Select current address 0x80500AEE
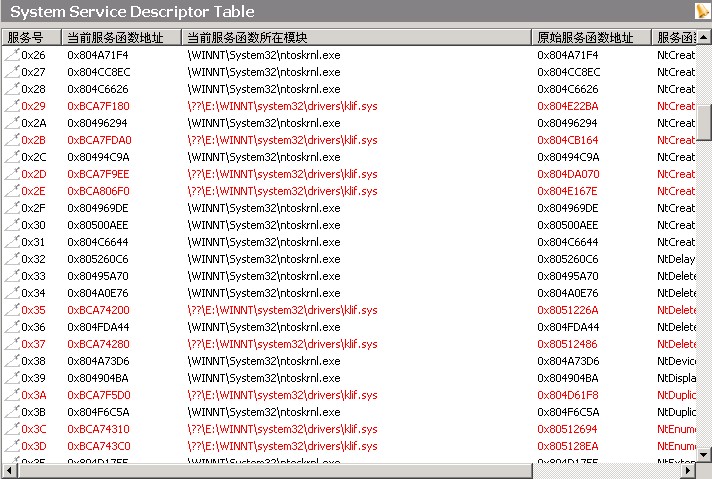Viewport: 712px width, 479px height. click(98, 225)
